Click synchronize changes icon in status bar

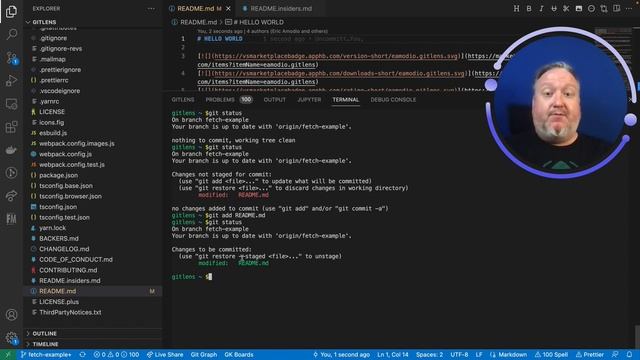[x=82, y=355]
